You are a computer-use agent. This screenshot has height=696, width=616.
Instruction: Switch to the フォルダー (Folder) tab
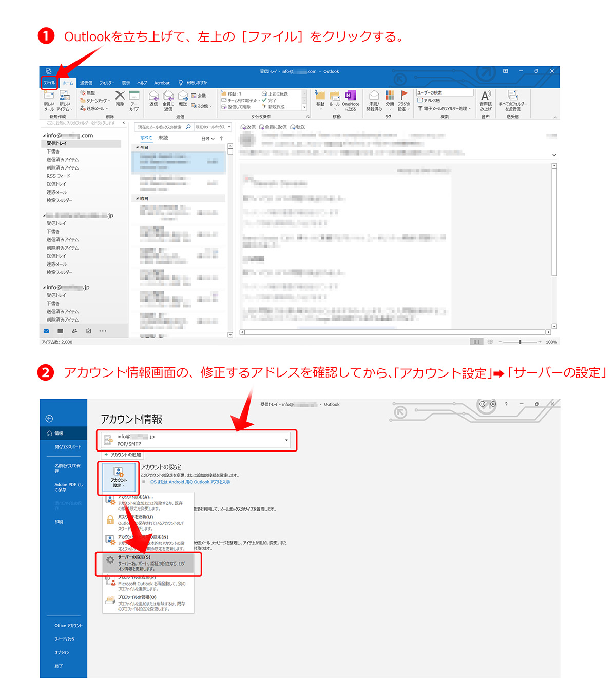107,83
